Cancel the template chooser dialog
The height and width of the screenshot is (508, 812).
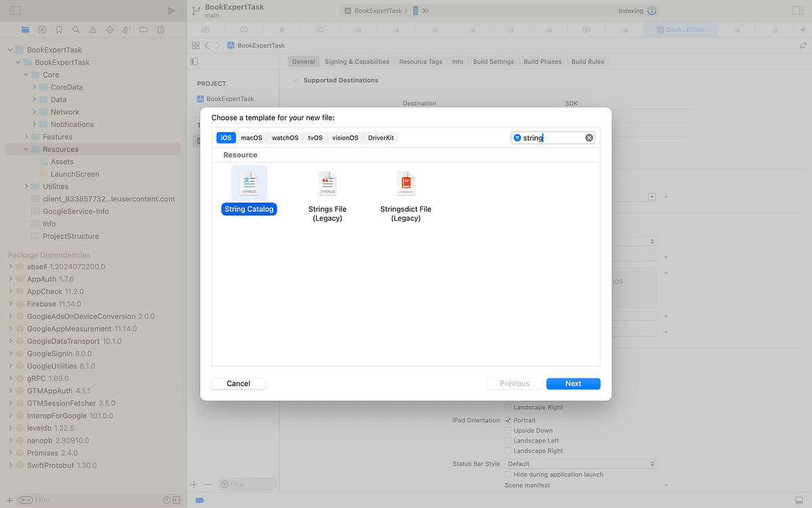[238, 383]
